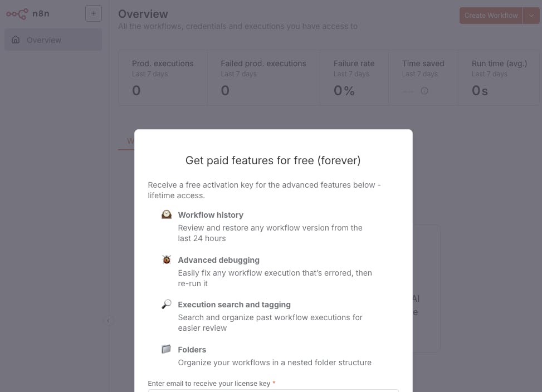Screen dimensions: 542x392
Task: Click the Workflow history clock icon
Action: click(x=166, y=214)
